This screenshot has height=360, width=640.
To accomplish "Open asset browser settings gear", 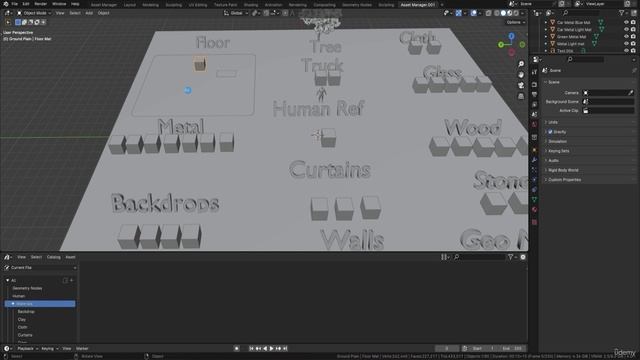I will pyautogui.click(x=523, y=257).
